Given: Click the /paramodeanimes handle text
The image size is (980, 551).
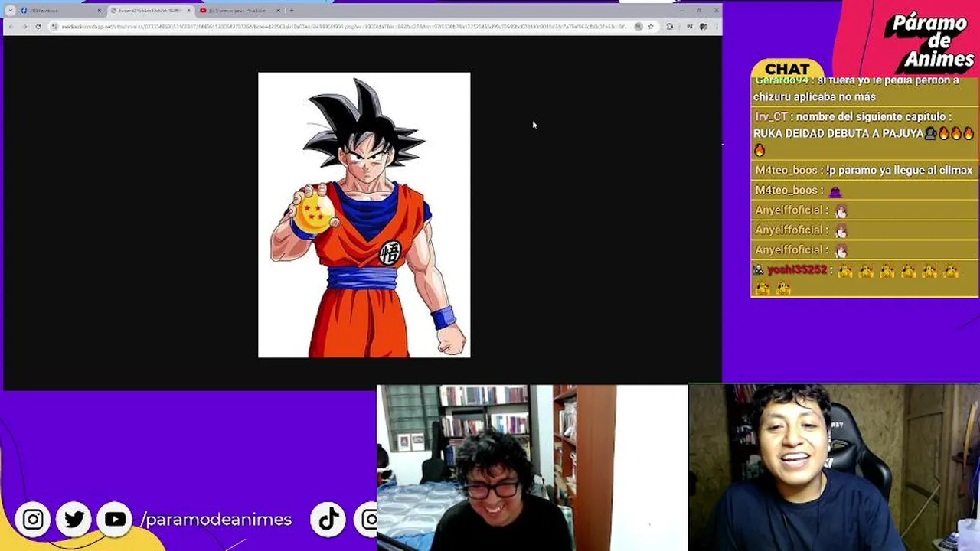Looking at the screenshot, I should click(216, 520).
